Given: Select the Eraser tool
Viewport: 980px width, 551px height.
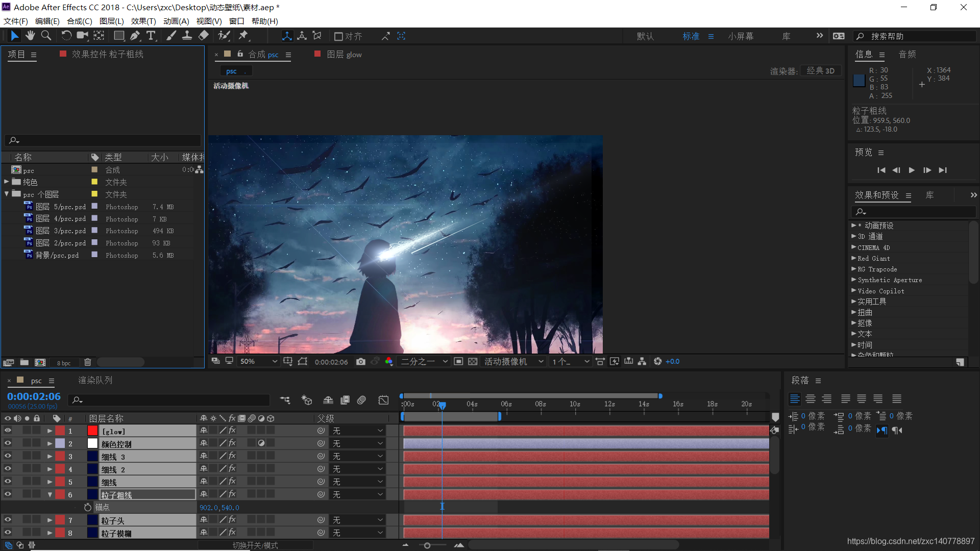Looking at the screenshot, I should 203,36.
